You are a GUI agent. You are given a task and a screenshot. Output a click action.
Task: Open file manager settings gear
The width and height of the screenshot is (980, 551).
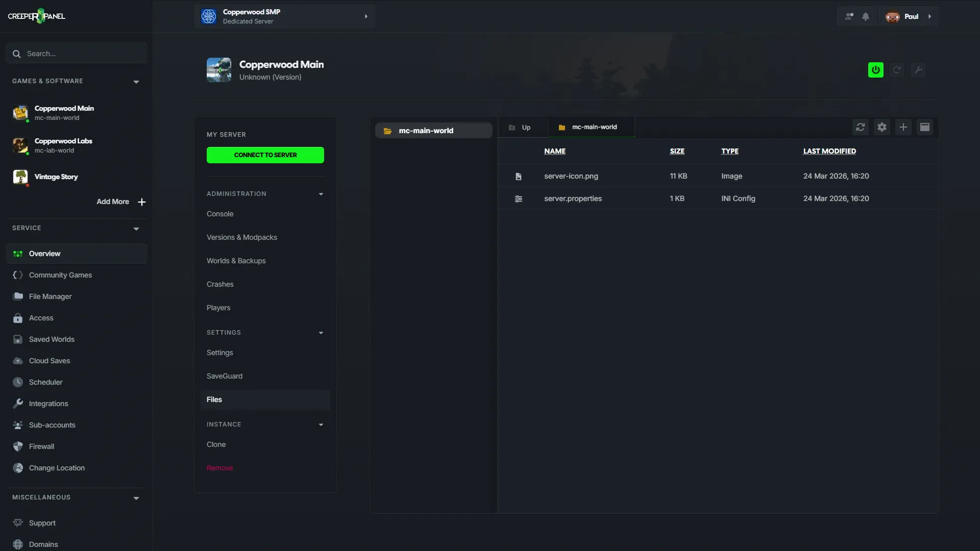pyautogui.click(x=882, y=127)
